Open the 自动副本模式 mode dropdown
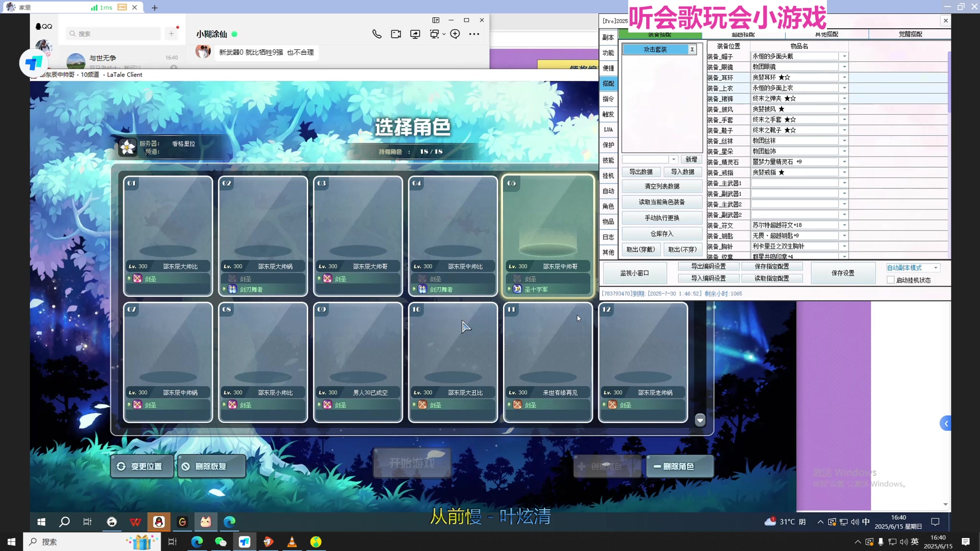 click(913, 268)
